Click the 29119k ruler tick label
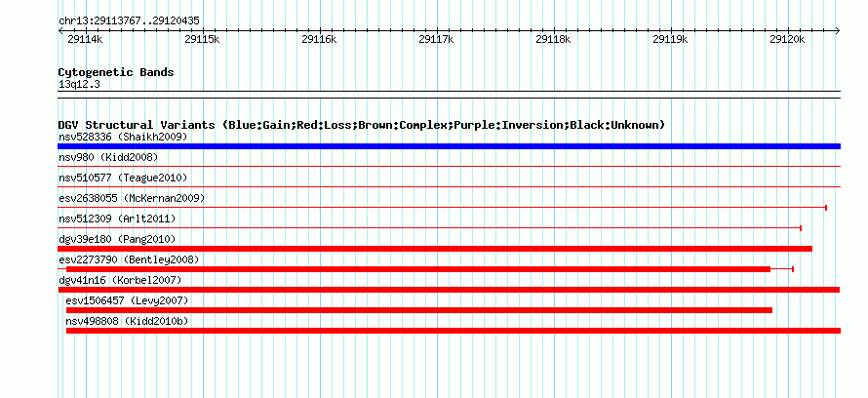This screenshot has width=868, height=398. point(670,39)
